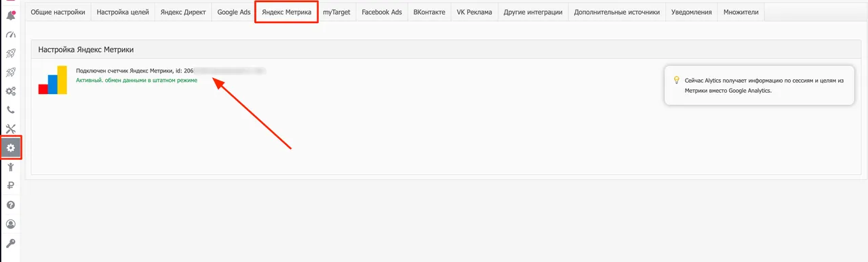Open the VK Реклама tab
Screen dimensions: 868x262
click(x=475, y=12)
